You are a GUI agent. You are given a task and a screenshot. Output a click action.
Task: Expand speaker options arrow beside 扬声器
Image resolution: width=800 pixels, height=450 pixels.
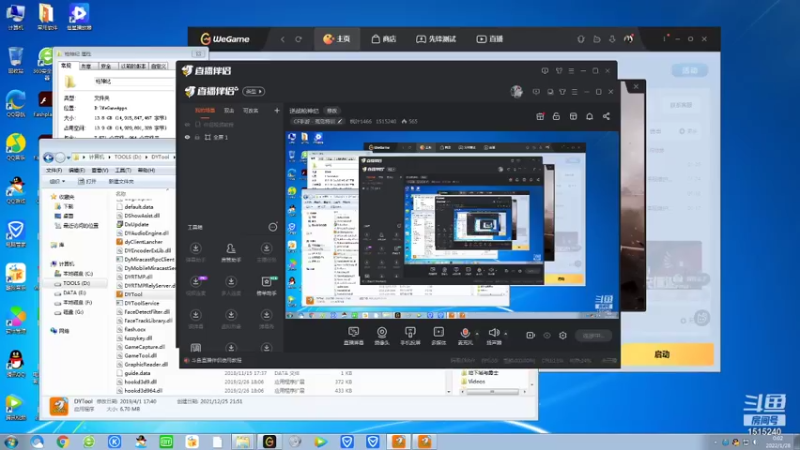tap(506, 334)
